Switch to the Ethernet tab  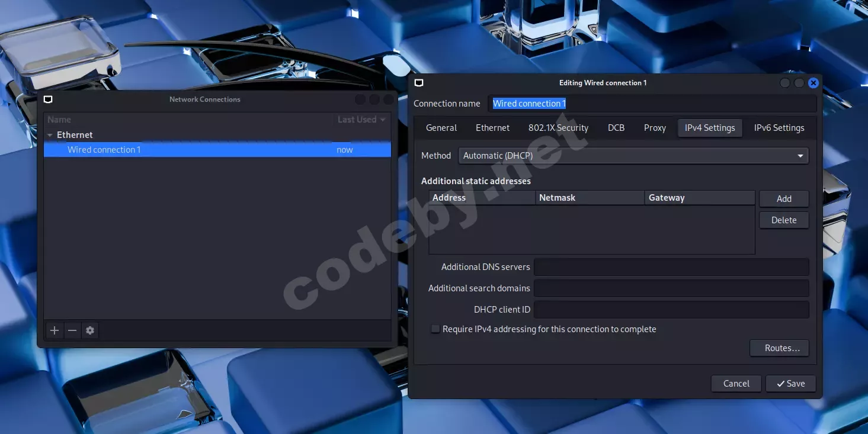(x=492, y=128)
